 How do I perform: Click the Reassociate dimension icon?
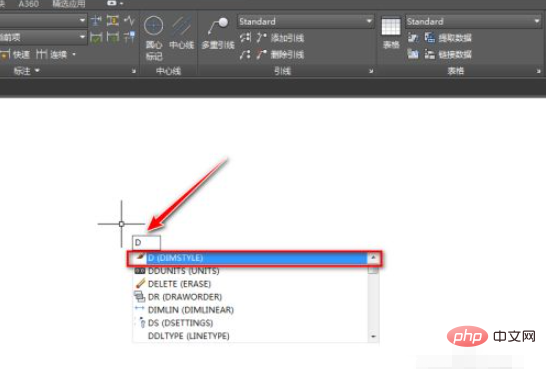[129, 37]
